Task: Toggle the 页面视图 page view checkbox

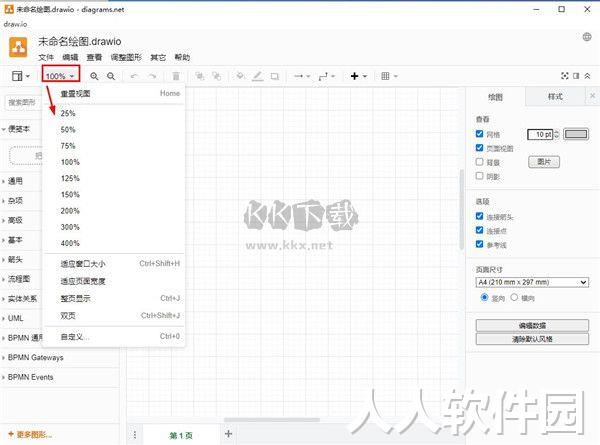Action: click(479, 148)
